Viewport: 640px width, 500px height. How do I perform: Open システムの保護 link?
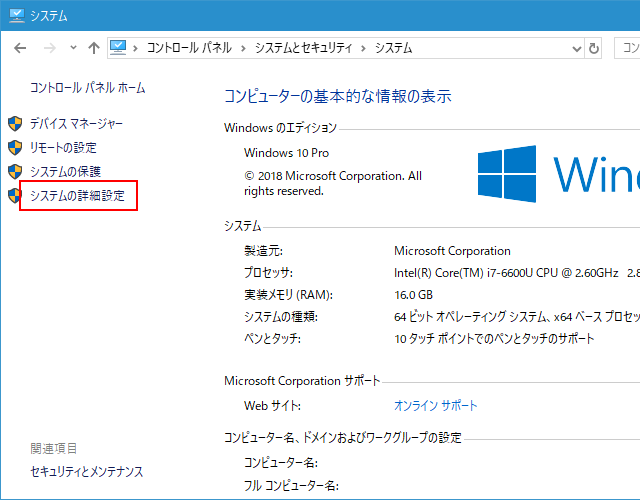point(65,171)
